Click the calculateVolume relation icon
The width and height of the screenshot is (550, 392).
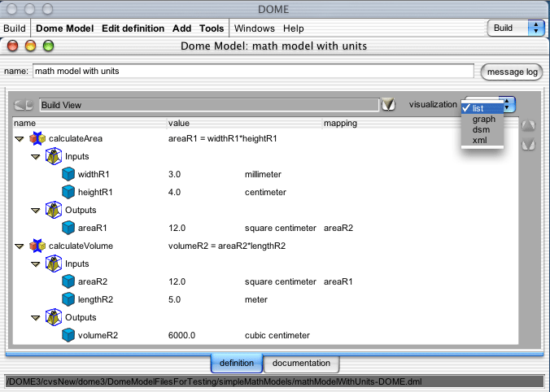pos(37,246)
